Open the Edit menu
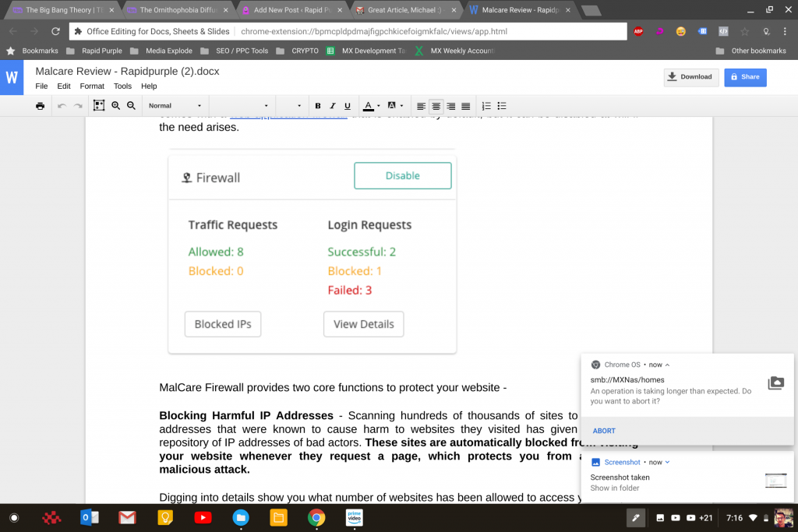This screenshot has height=532, width=798. (64, 86)
